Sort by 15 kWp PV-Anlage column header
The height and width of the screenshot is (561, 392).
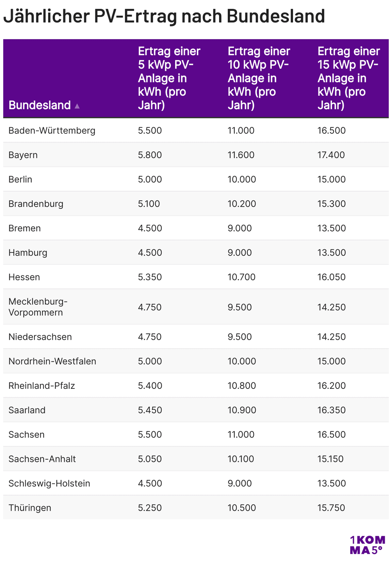point(349,78)
